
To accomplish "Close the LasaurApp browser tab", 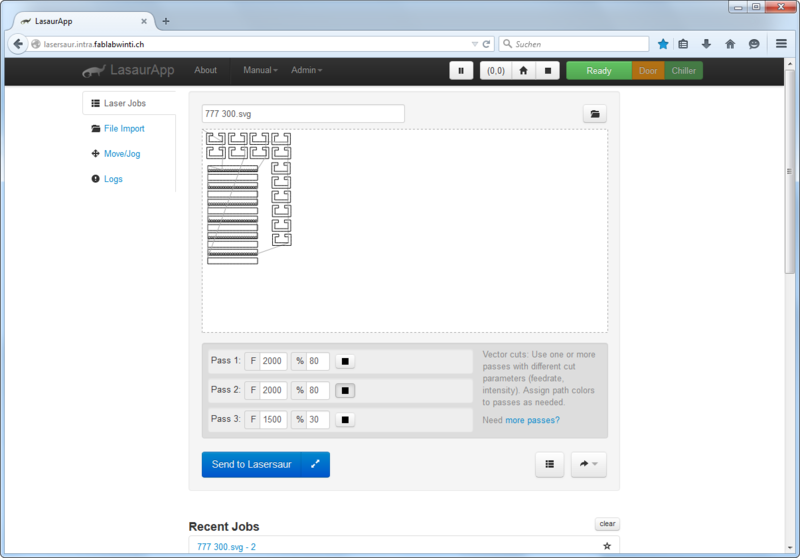I will (144, 21).
